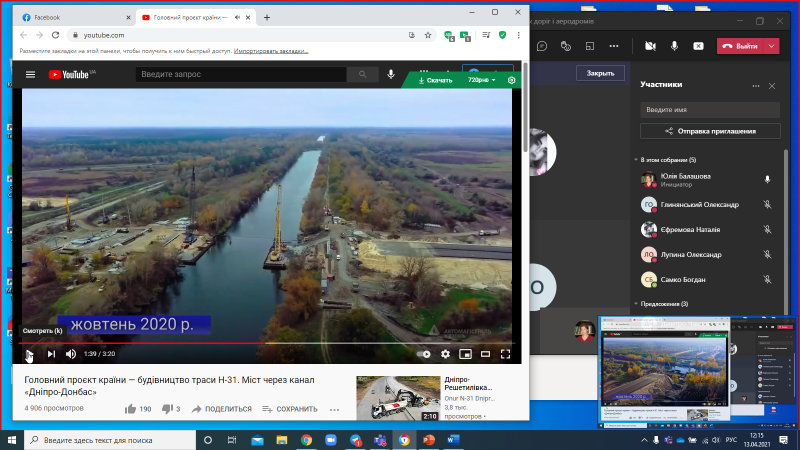Expand the Leave button dropdown arrow
Image resolution: width=800 pixels, height=450 pixels.
tap(771, 46)
